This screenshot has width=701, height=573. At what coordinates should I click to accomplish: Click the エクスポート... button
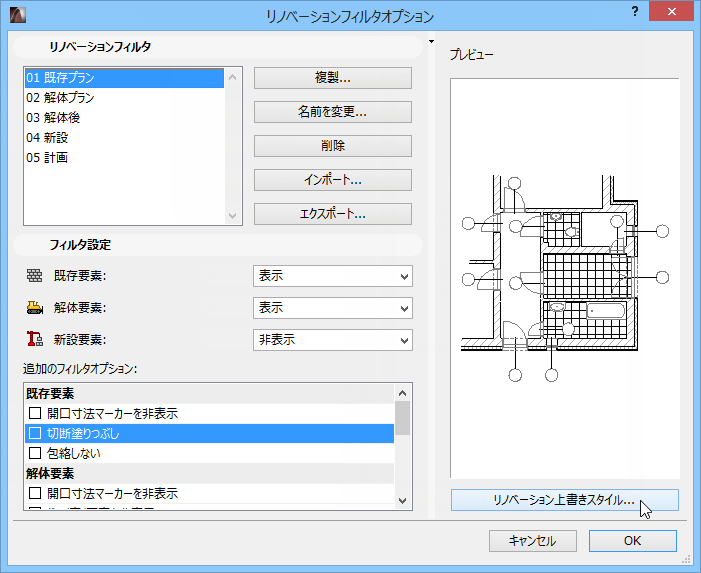[x=333, y=214]
